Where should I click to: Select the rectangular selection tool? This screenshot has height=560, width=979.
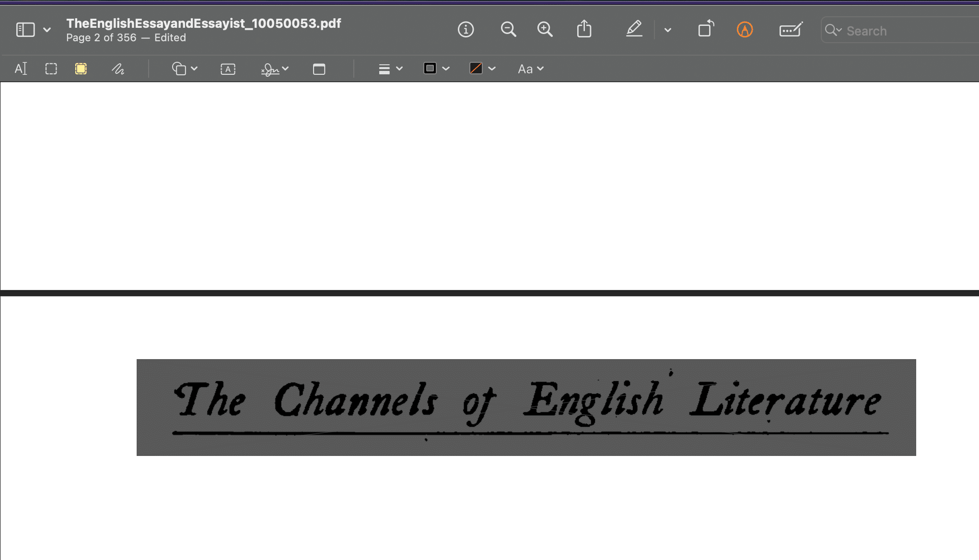[51, 69]
